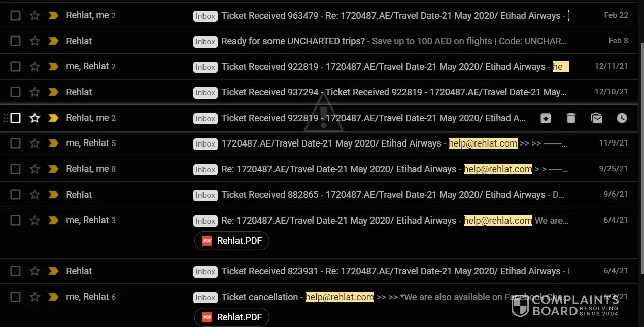Select checkbox of the 9/25/21 email thread
Screen dimensions: 644x327
pyautogui.click(x=16, y=169)
